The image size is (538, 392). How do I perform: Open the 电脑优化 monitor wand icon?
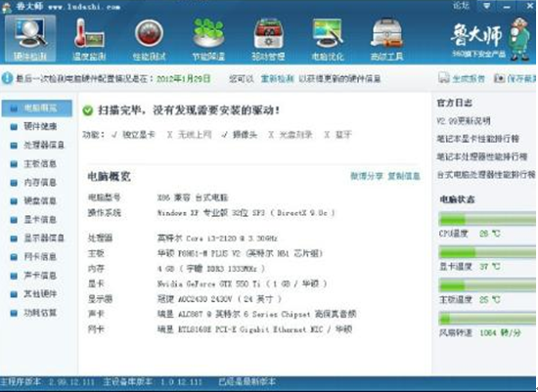click(328, 38)
